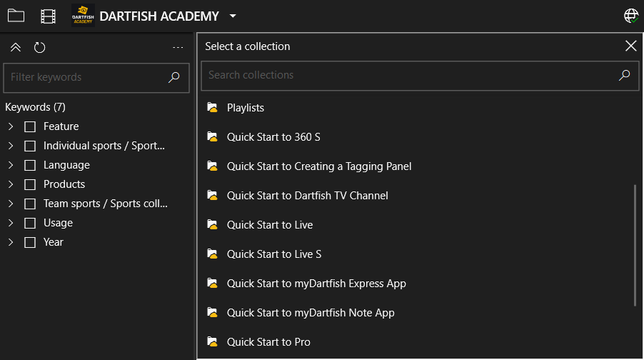Check the Usage checkbox
Screen dimensions: 644x360
click(x=30, y=223)
